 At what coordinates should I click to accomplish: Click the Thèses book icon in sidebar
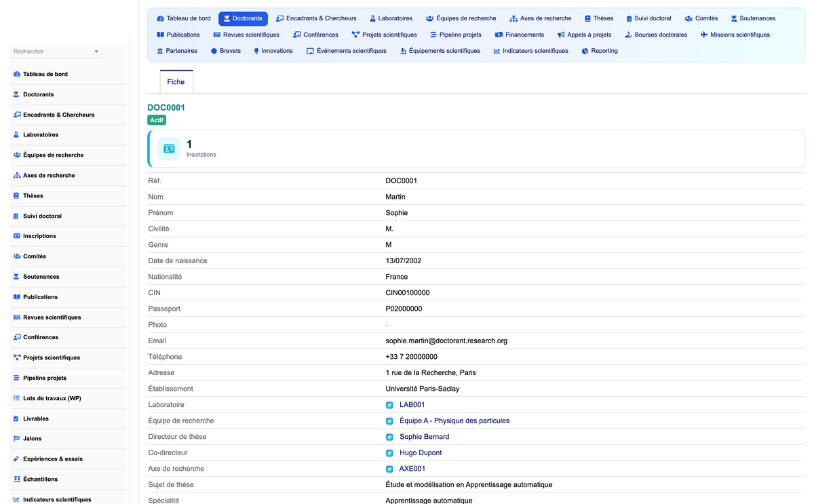17,196
